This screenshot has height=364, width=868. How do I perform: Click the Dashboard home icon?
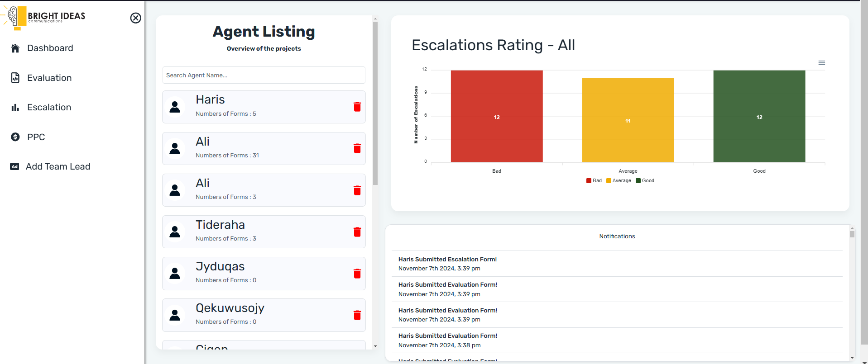click(x=15, y=48)
